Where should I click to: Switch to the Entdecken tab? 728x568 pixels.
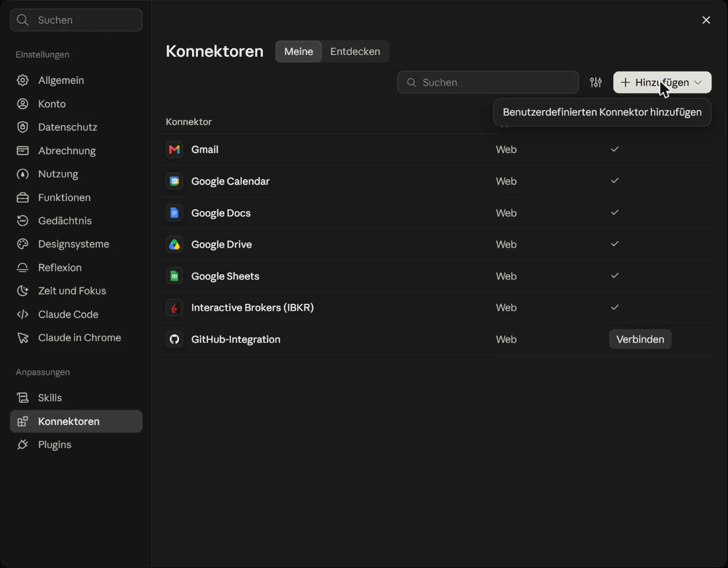point(355,52)
